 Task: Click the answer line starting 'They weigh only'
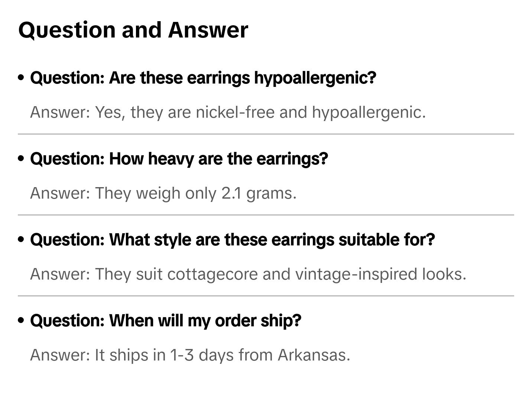coord(163,193)
